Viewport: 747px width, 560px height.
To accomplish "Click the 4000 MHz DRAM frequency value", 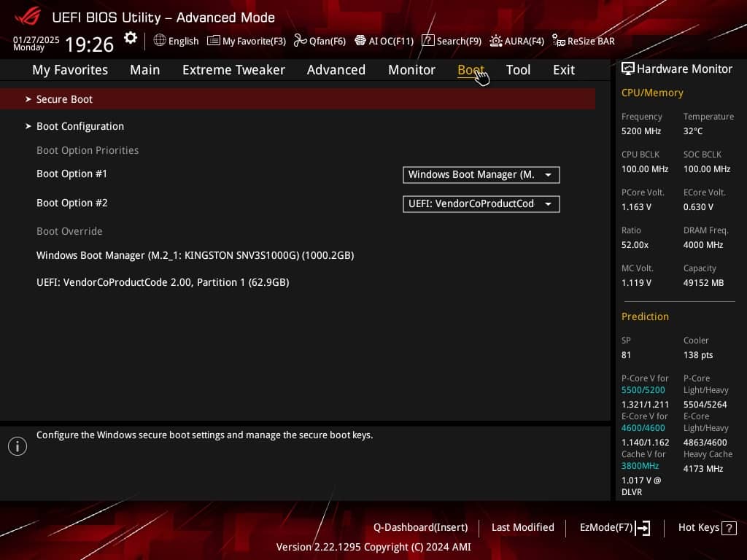I will pos(703,245).
